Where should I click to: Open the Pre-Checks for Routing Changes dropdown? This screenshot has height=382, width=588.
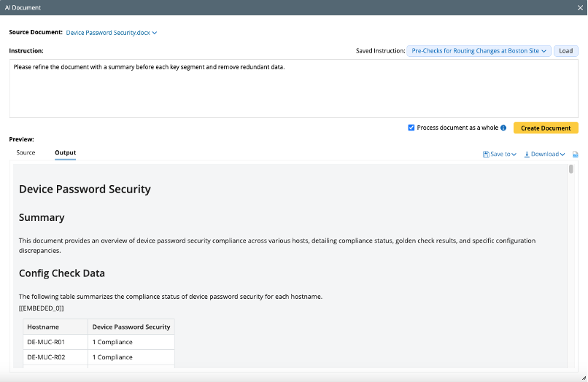479,51
